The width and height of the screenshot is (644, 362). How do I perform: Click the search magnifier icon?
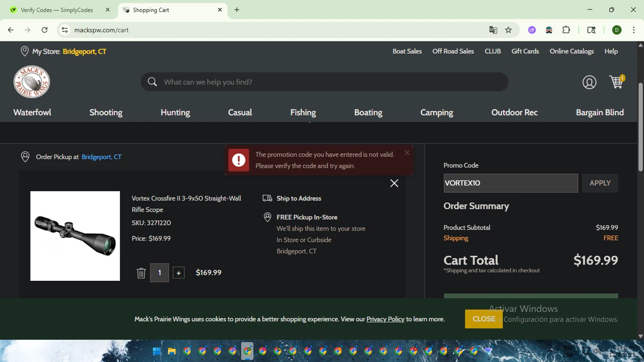(152, 82)
